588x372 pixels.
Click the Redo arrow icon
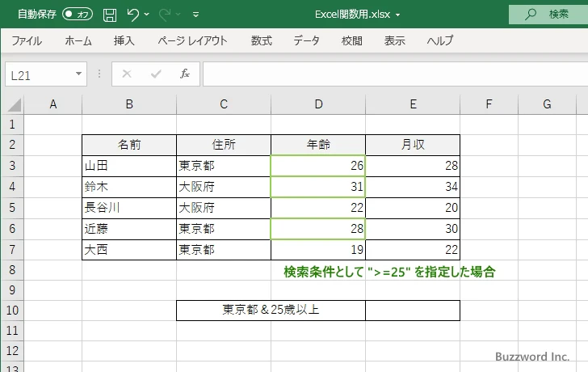(167, 14)
